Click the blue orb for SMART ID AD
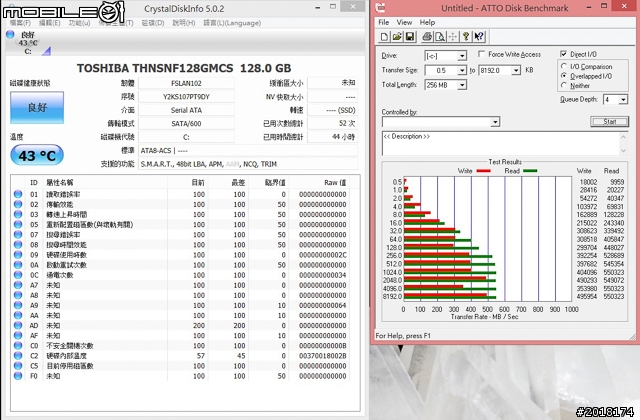 click(x=18, y=325)
